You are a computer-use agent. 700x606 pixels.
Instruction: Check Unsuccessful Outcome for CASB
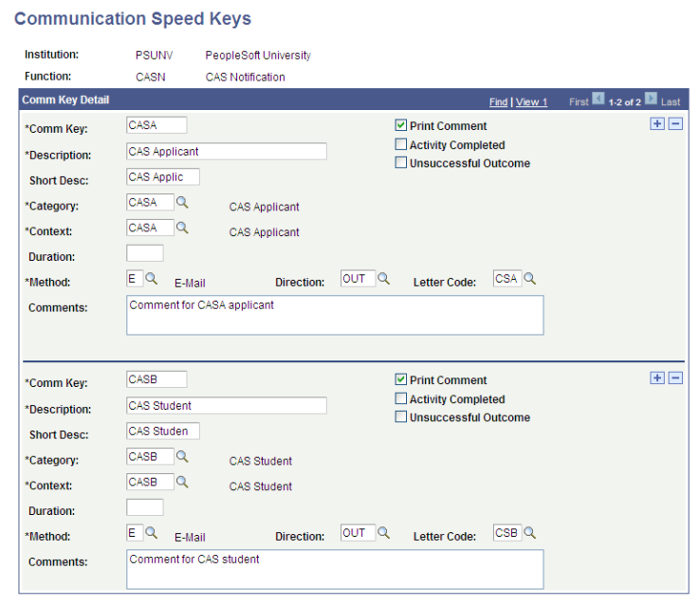click(x=401, y=416)
